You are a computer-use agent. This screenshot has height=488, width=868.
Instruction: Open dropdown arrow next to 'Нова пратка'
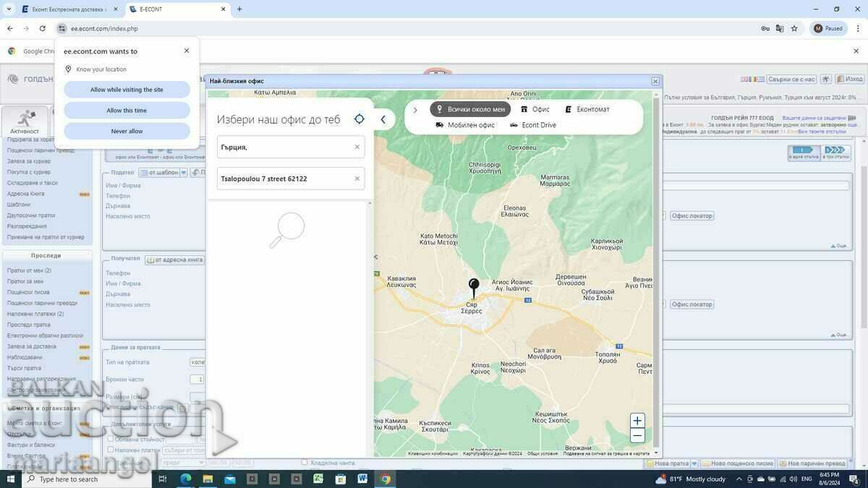click(x=694, y=463)
